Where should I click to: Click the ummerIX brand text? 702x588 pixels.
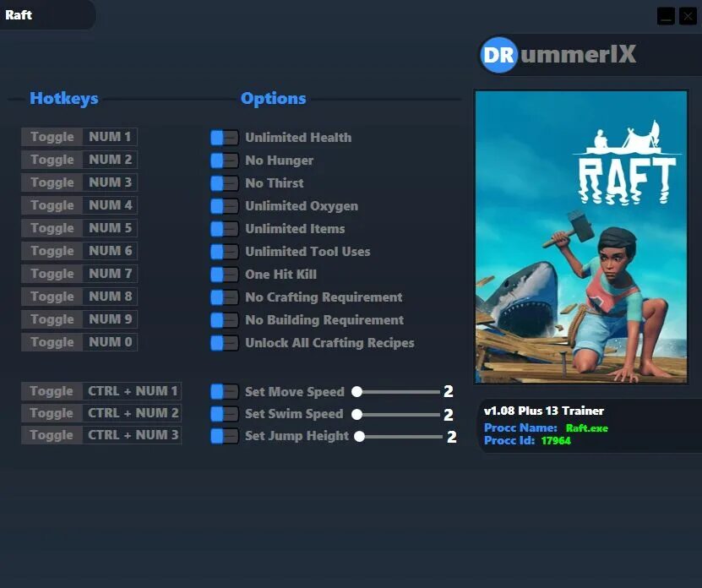tap(578, 54)
